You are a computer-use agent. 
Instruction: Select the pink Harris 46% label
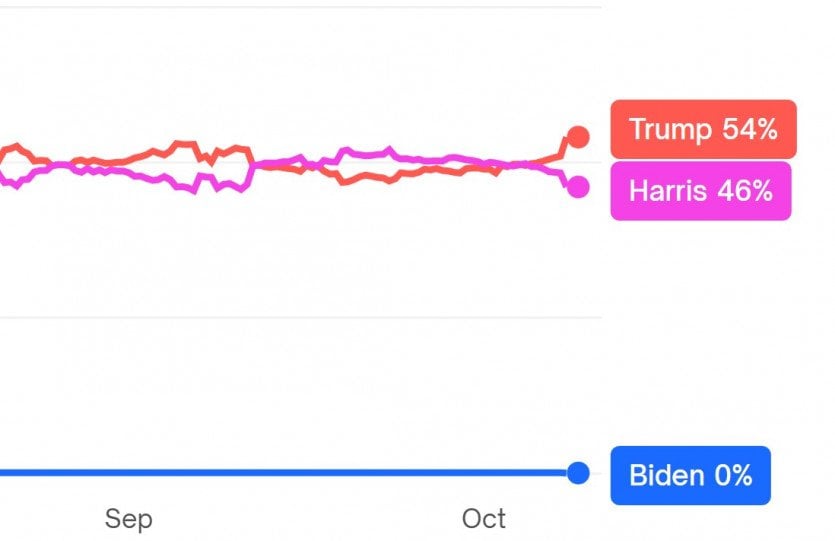pos(701,191)
